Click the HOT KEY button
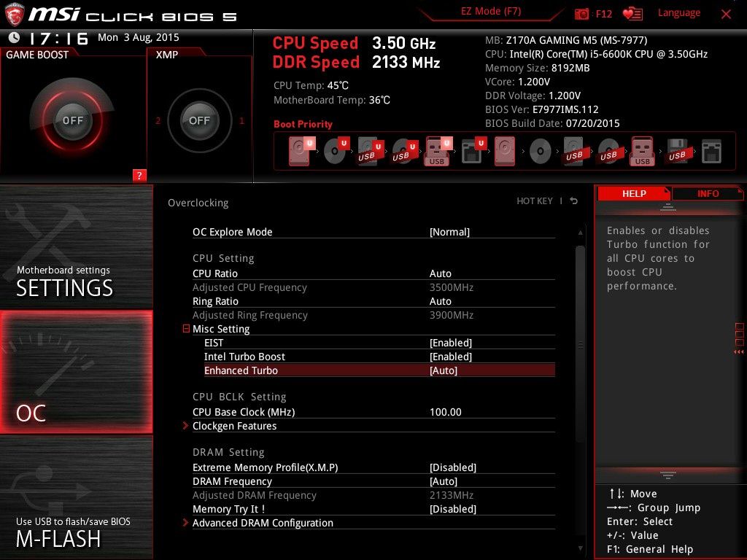 [x=535, y=201]
